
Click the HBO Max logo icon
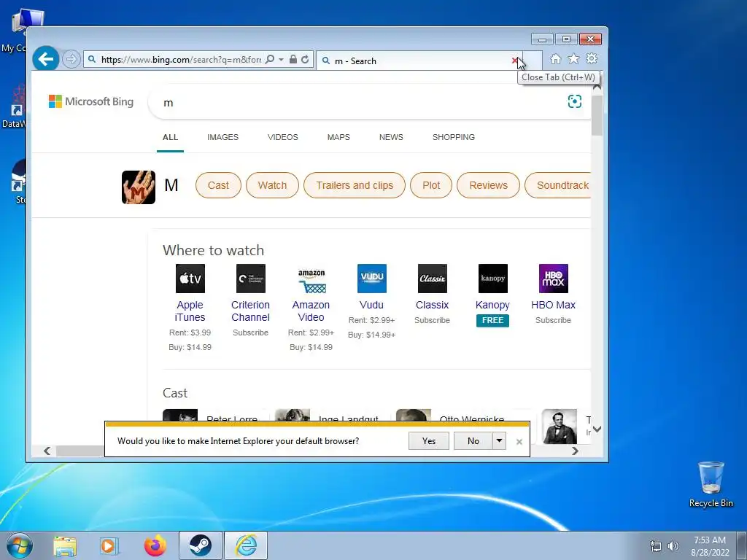pos(553,279)
